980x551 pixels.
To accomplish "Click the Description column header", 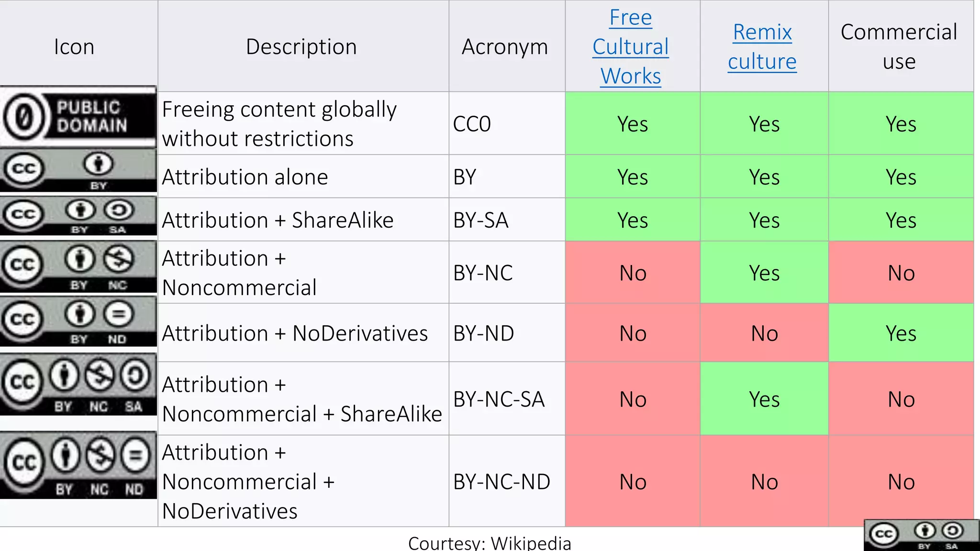I will click(x=301, y=47).
